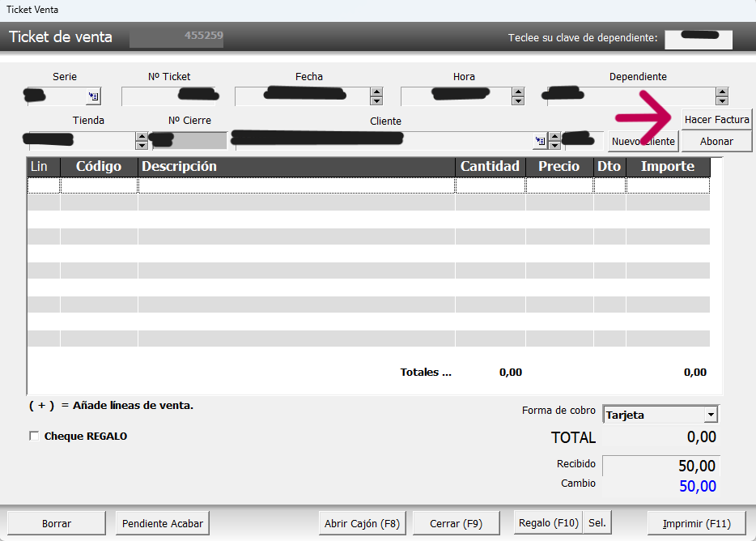
Task: Click the Hacer Factura button
Action: [x=716, y=119]
